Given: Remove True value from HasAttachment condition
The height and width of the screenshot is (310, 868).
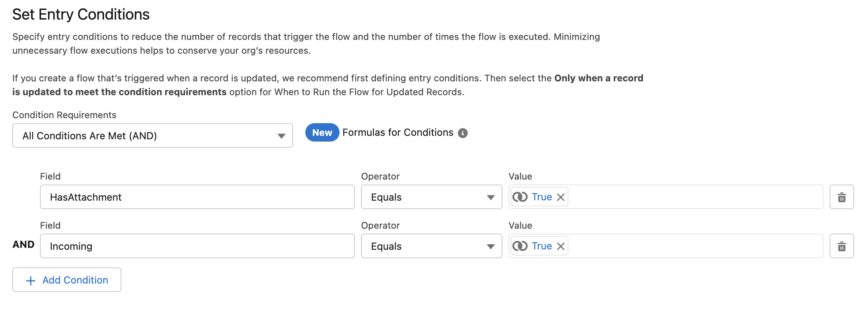Looking at the screenshot, I should [561, 197].
